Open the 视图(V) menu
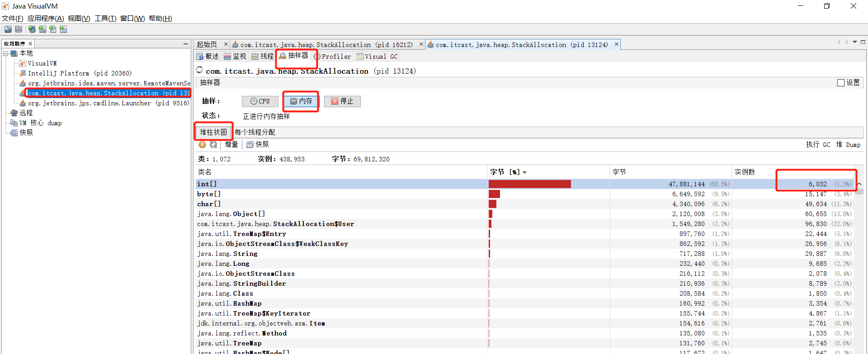868x354 pixels. coord(79,19)
